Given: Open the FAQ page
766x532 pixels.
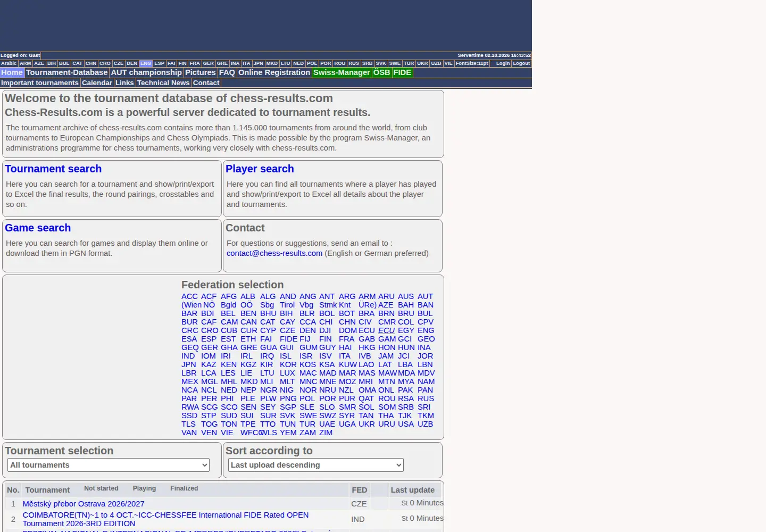Looking at the screenshot, I should 227,72.
